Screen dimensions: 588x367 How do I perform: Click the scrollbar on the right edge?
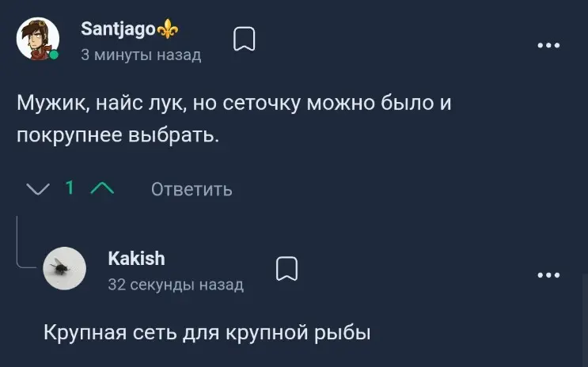(x=585, y=316)
